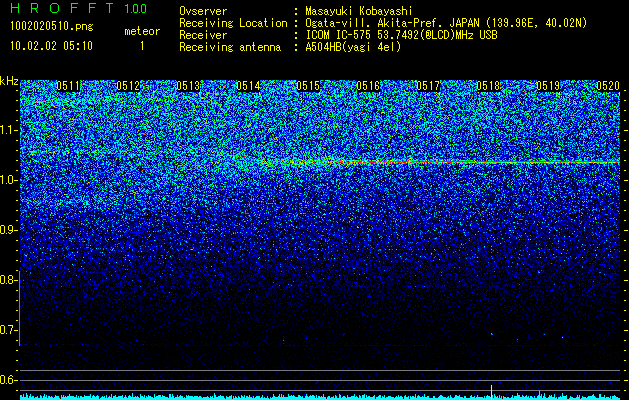Click the 0517 time marker
The image size is (629, 400).
pyautogui.click(x=428, y=86)
